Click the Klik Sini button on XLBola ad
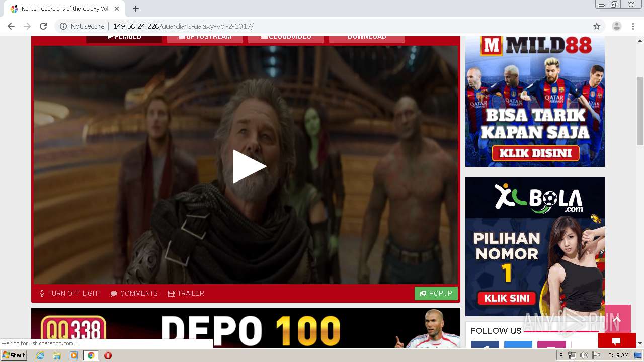Viewport: 644px width, 362px height. coord(507,298)
